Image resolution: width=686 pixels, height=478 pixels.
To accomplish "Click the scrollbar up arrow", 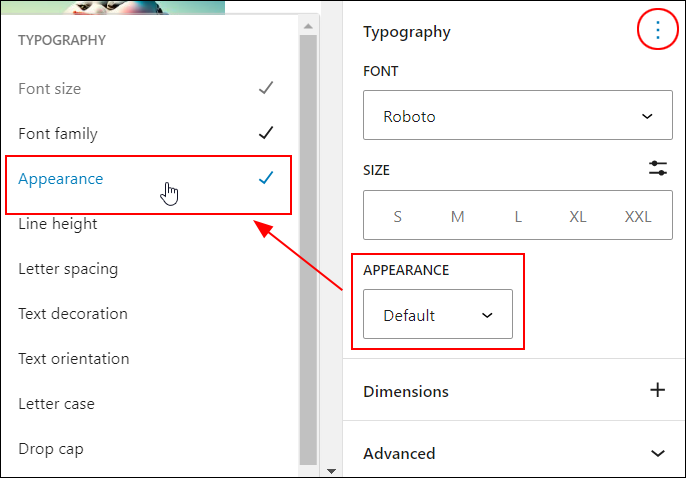I will (308, 26).
